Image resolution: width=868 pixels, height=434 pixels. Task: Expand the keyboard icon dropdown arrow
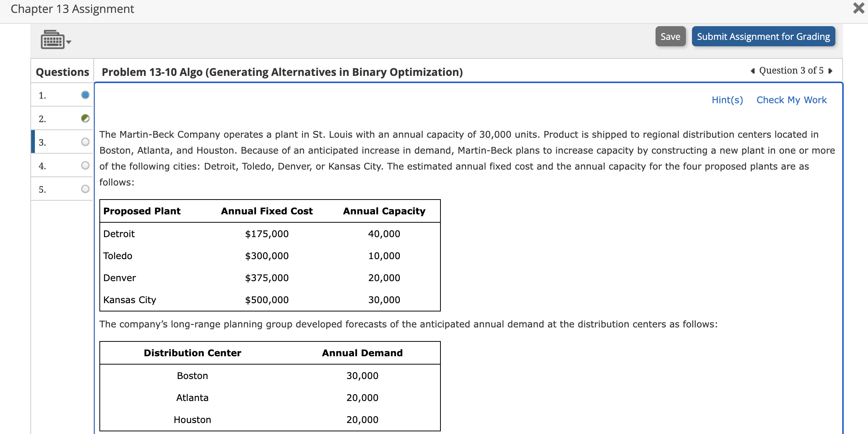pos(69,42)
